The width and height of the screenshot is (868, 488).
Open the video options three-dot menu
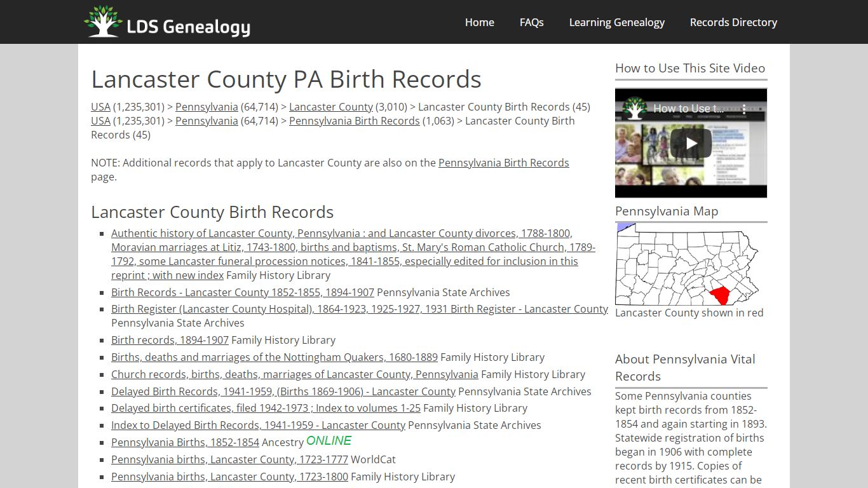pos(745,109)
